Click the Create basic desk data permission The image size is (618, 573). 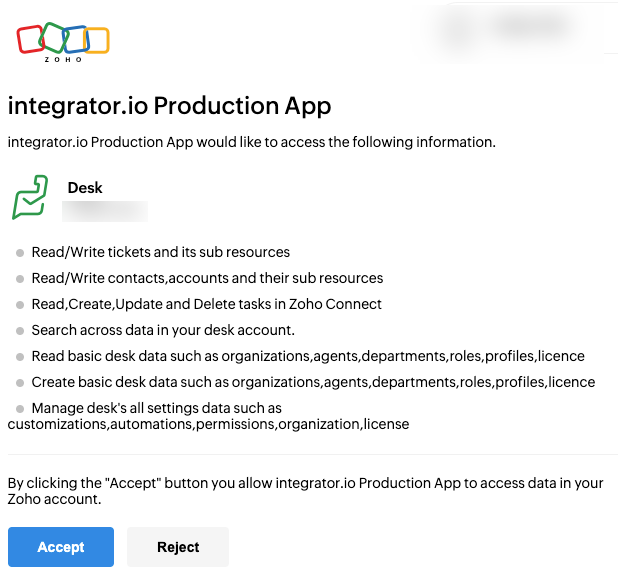coord(313,382)
